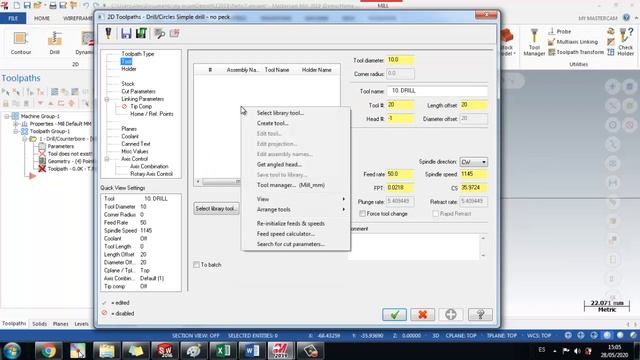Select the Drill toolpath icon in the ribbon
This screenshot has width=640, height=360.
(x=54, y=43)
